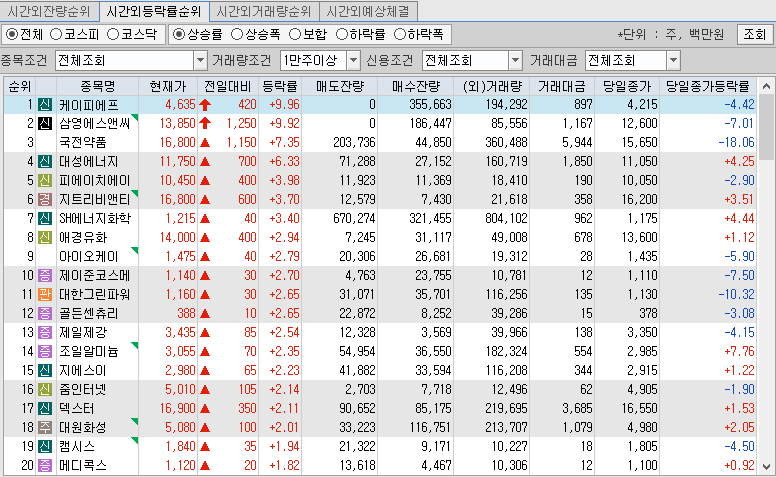Click the 조회 search button
Image resolution: width=776 pixels, height=477 pixels.
click(x=755, y=35)
